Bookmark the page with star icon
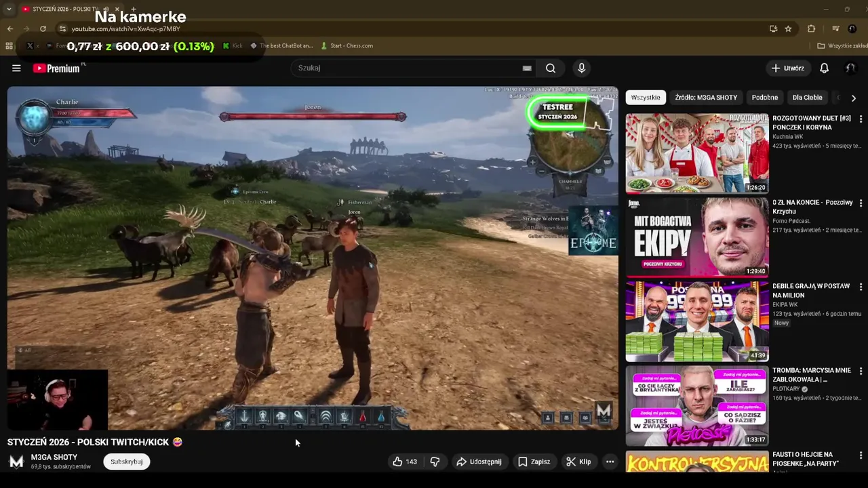The height and width of the screenshot is (488, 868). click(788, 28)
